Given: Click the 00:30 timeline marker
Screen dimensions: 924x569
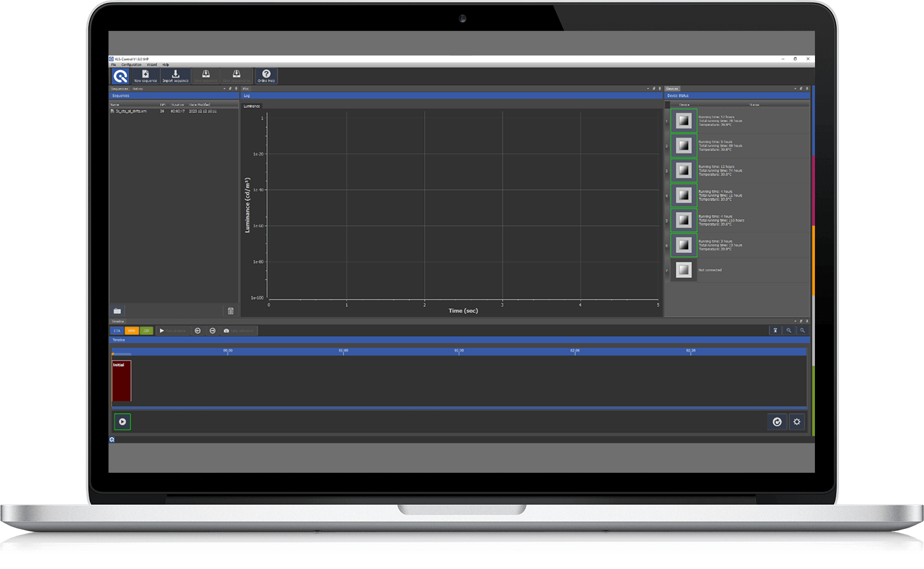Looking at the screenshot, I should pyautogui.click(x=228, y=351).
